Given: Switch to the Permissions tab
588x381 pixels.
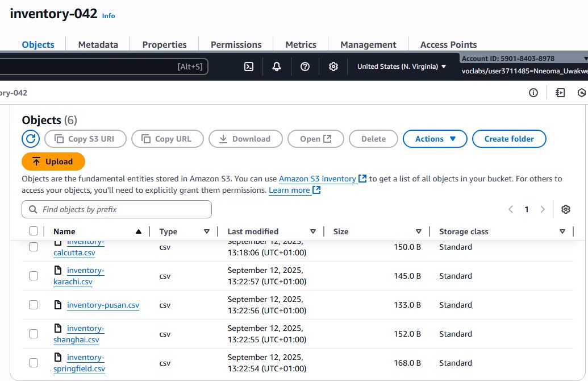Looking at the screenshot, I should pyautogui.click(x=236, y=44).
